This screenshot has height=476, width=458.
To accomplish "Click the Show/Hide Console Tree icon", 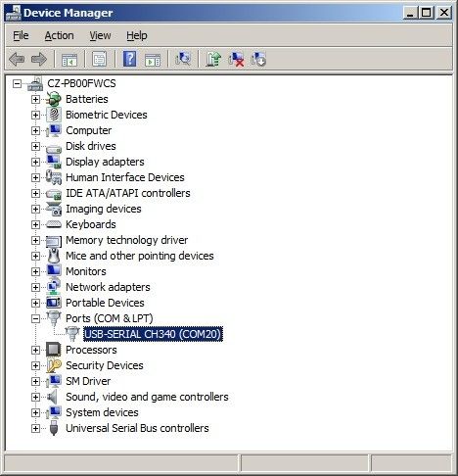I will click(69, 59).
